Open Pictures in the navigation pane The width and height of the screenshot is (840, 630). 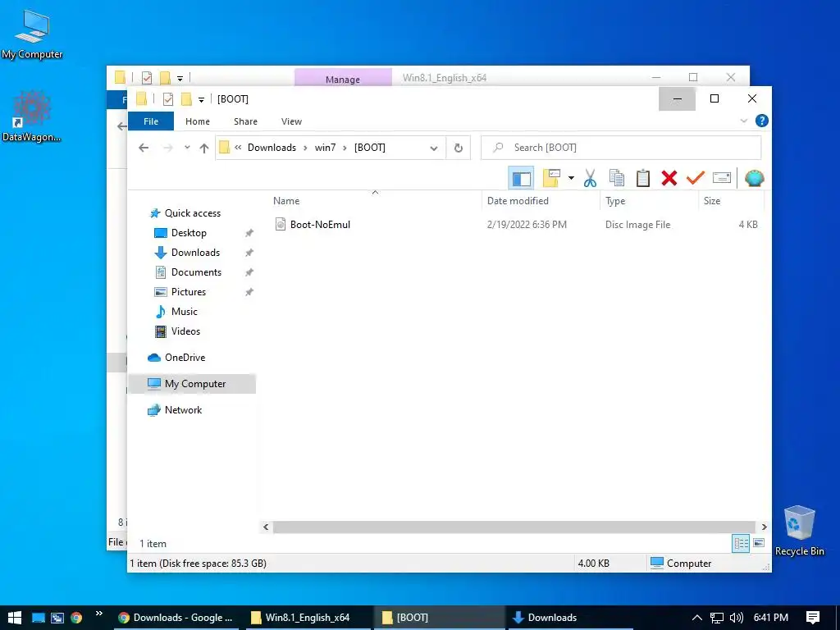189,292
